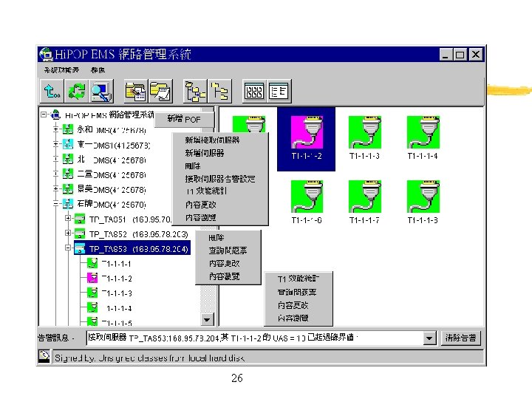Click the tree scrollbar down arrow
Screen dimensions: 532x399
click(207, 319)
